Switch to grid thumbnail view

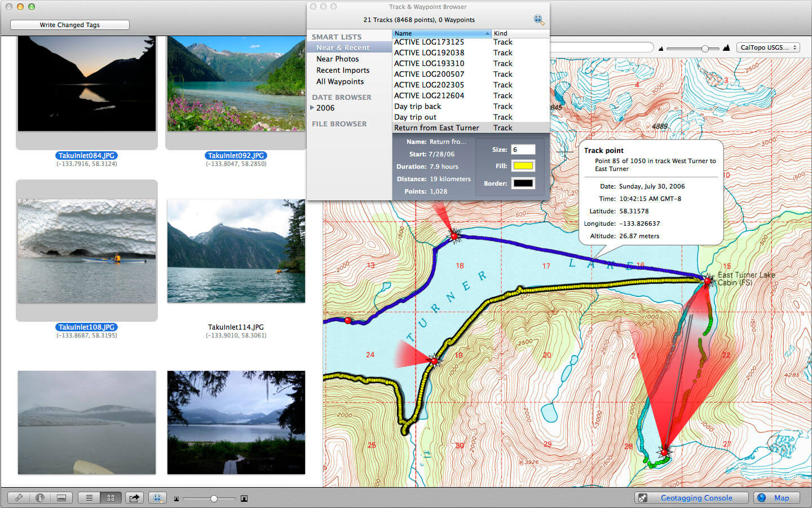coord(111,498)
